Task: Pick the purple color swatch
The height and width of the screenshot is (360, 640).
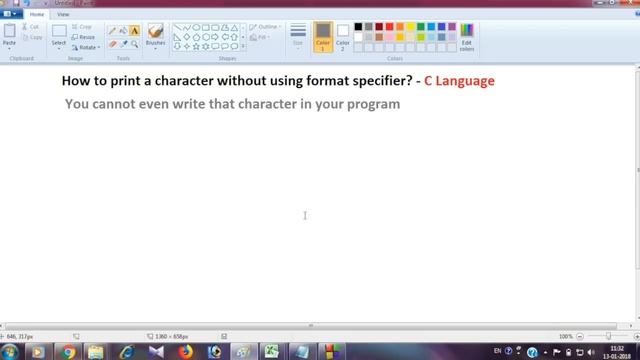Action: 452,27
